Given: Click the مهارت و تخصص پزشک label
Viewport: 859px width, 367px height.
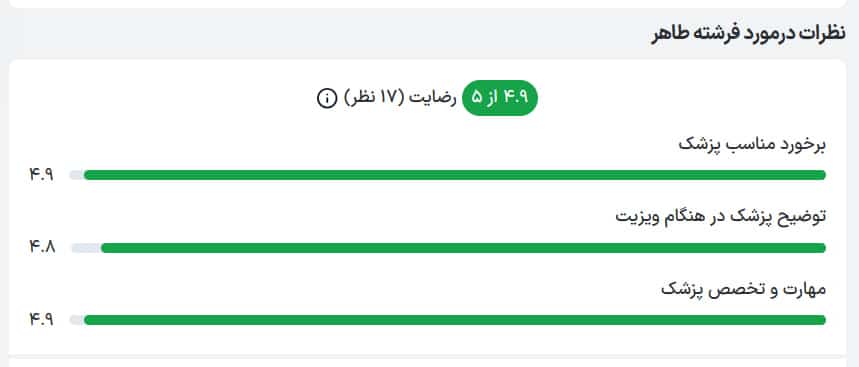Looking at the screenshot, I should (x=743, y=289).
